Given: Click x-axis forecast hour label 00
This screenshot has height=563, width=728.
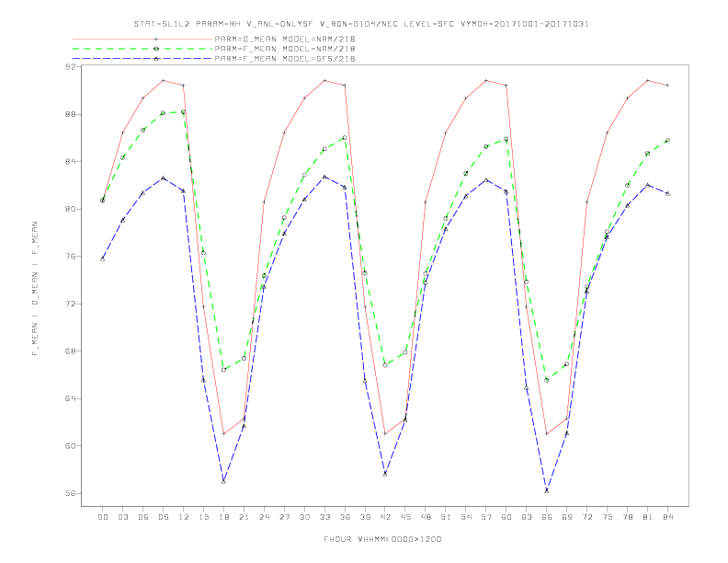Looking at the screenshot, I should tap(103, 517).
